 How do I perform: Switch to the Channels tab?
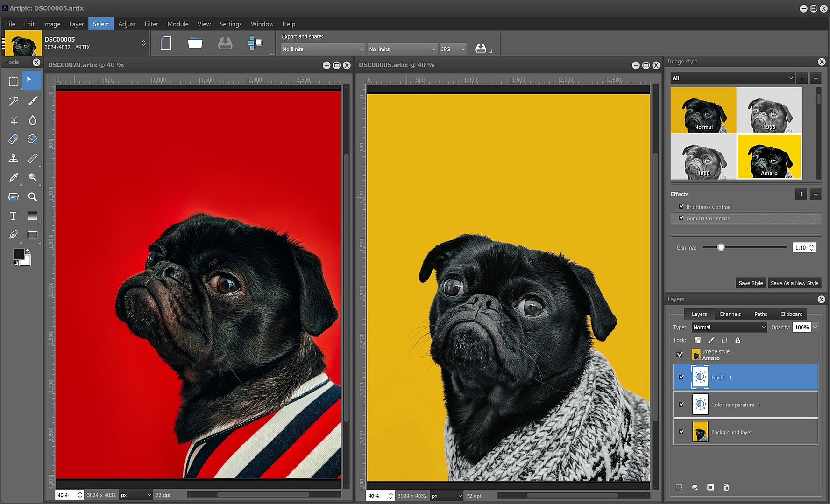730,314
